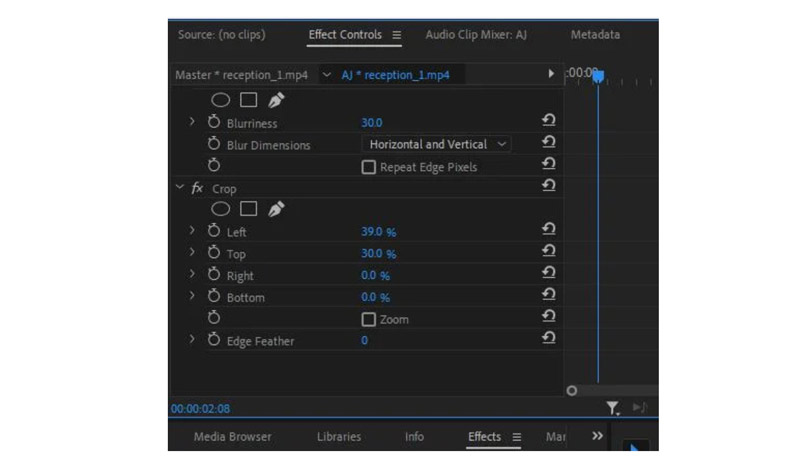The width and height of the screenshot is (800, 462).
Task: Click the filter icon below timeline
Action: [x=612, y=407]
